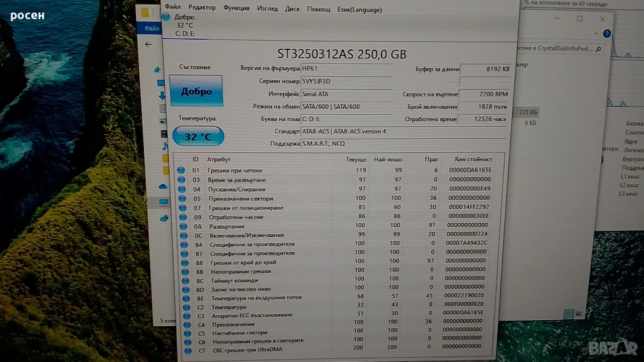The height and width of the screenshot is (362, 644).
Task: Click the blue status icon for Грешки при четене
Action: (x=181, y=170)
